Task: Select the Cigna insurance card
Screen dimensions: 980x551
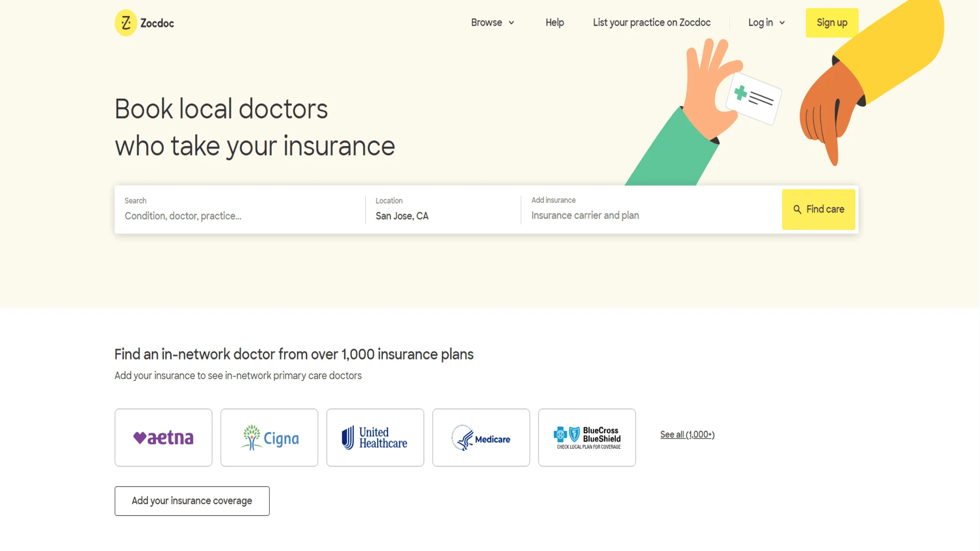Action: (x=269, y=437)
